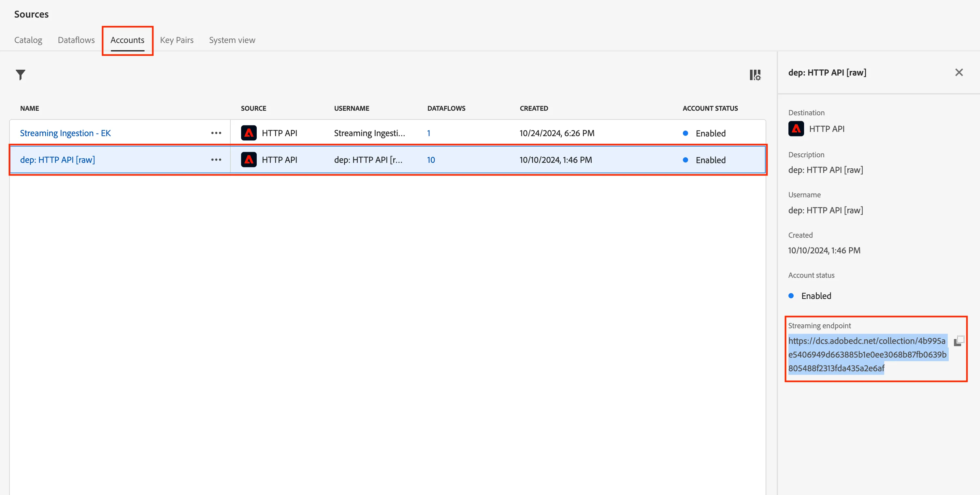This screenshot has height=495, width=980.
Task: Open the filter funnel icon
Action: tap(21, 75)
